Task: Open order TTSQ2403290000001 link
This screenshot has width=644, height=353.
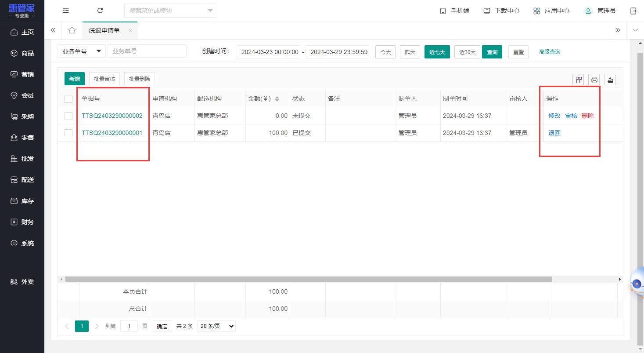Action: click(112, 133)
